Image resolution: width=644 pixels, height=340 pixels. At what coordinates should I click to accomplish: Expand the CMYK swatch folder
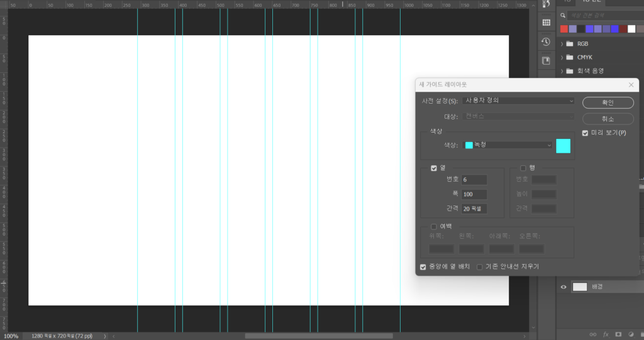click(562, 57)
